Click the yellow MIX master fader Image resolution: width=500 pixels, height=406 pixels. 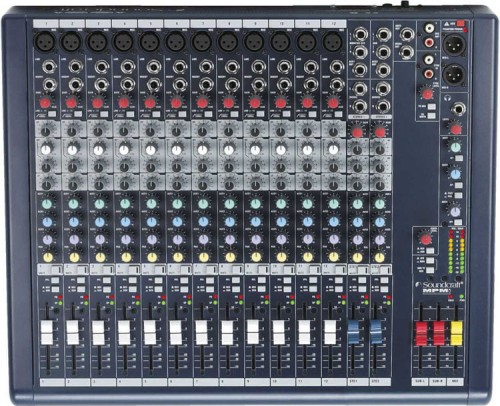(x=456, y=333)
